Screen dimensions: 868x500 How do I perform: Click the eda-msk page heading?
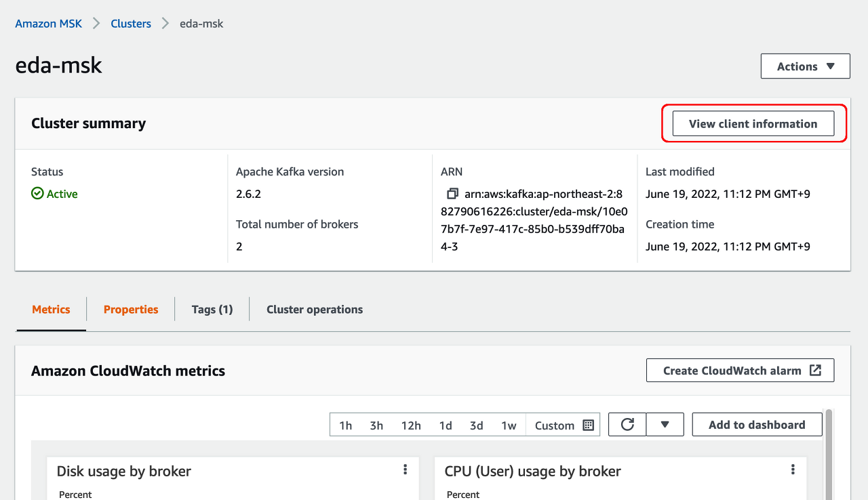[59, 66]
